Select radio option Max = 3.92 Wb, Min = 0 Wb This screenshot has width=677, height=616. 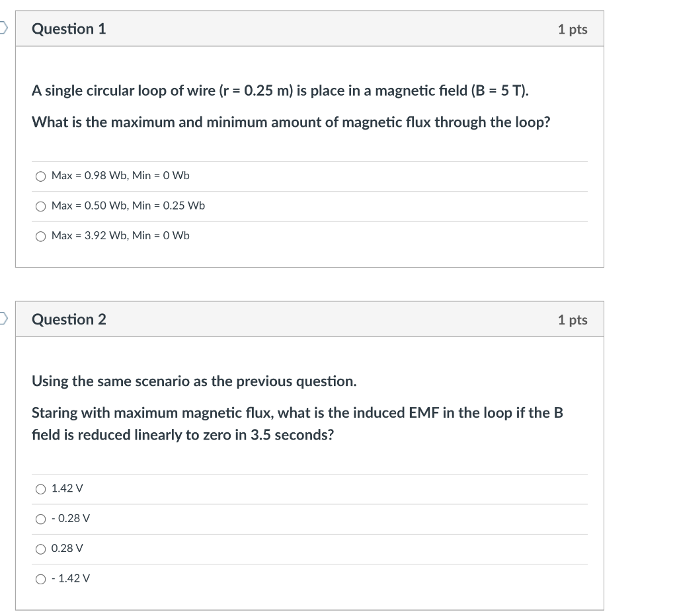tap(41, 235)
